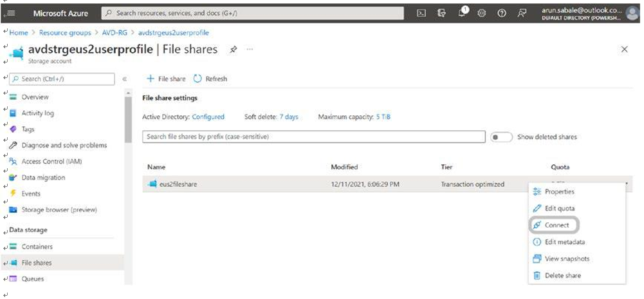Click the Activity log icon
The image size is (644, 299).
[14, 113]
